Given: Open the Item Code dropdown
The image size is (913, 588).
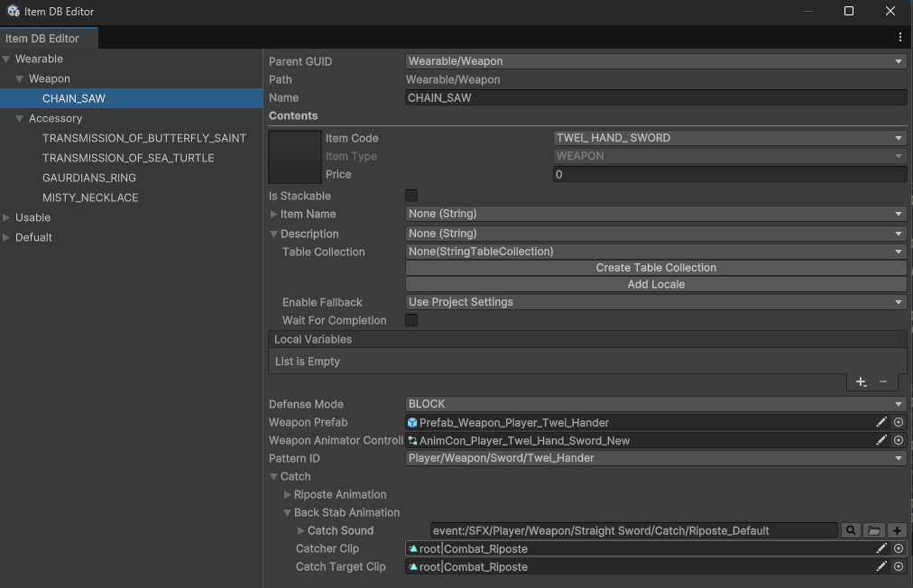Looking at the screenshot, I should click(729, 138).
